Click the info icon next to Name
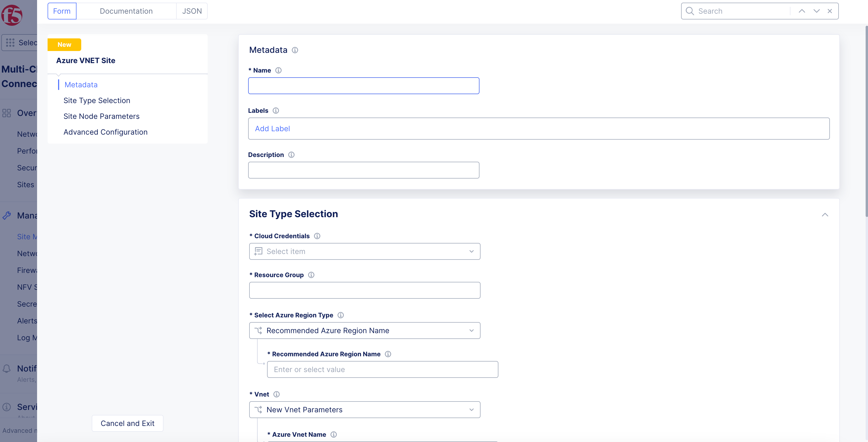 [x=278, y=70]
